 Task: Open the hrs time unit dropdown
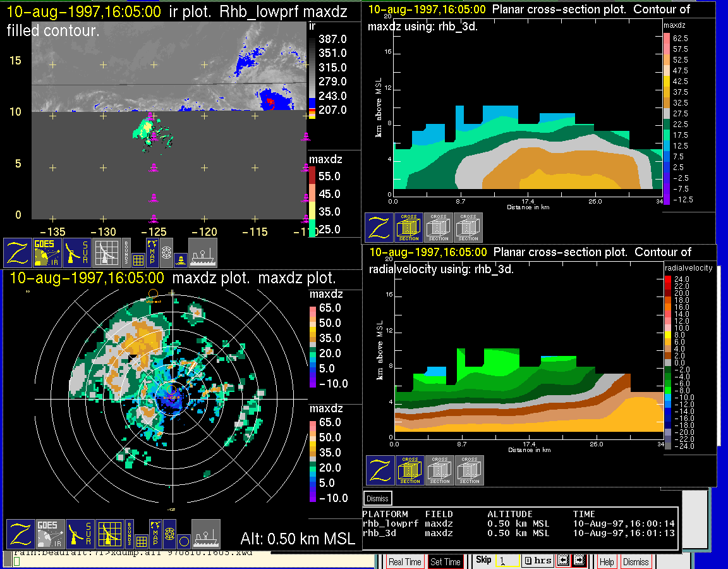point(537,561)
